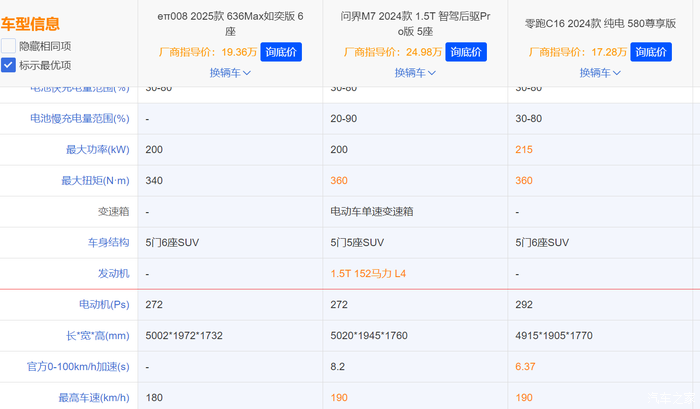The image size is (700, 409).
Task: Select 厂商指导价 24.98万 price text
Action: point(393,52)
